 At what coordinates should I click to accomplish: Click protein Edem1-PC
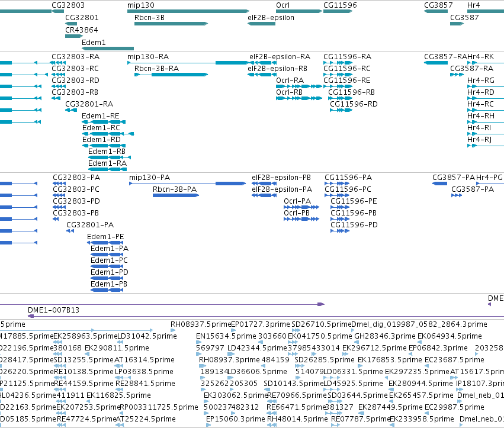tap(107, 266)
